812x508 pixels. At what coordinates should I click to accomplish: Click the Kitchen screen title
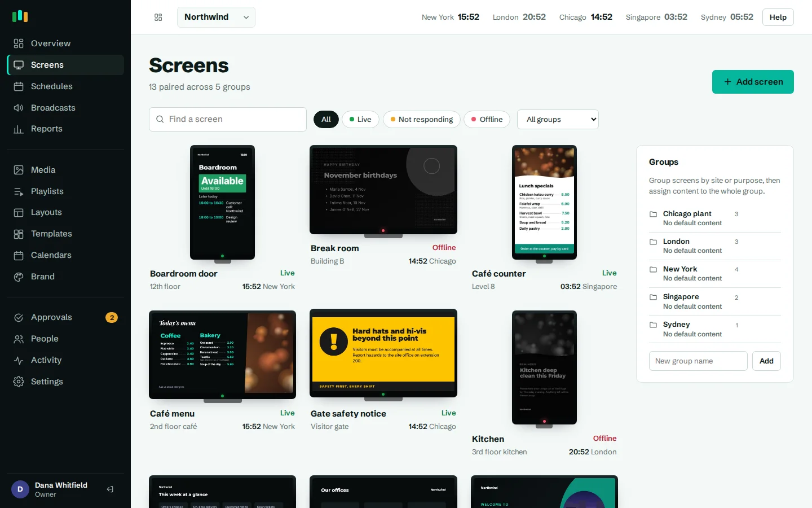point(488,439)
